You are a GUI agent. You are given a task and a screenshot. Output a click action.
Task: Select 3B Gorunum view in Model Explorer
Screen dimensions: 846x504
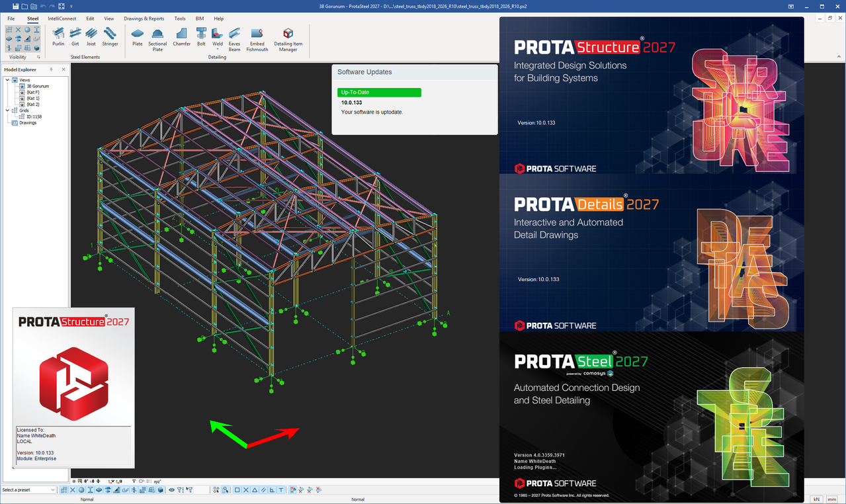pyautogui.click(x=38, y=86)
